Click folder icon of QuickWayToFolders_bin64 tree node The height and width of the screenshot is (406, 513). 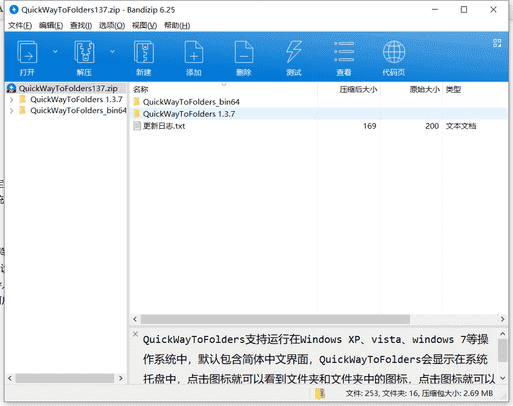(22, 110)
